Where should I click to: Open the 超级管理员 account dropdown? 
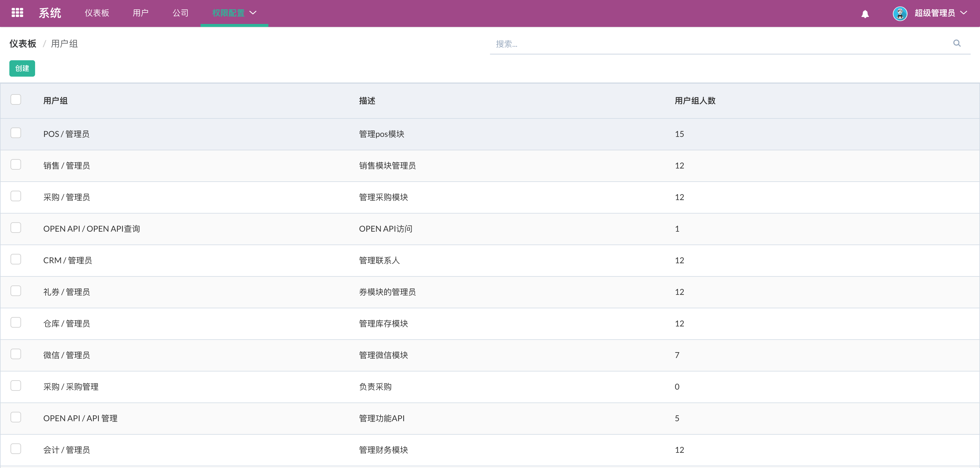(941, 13)
